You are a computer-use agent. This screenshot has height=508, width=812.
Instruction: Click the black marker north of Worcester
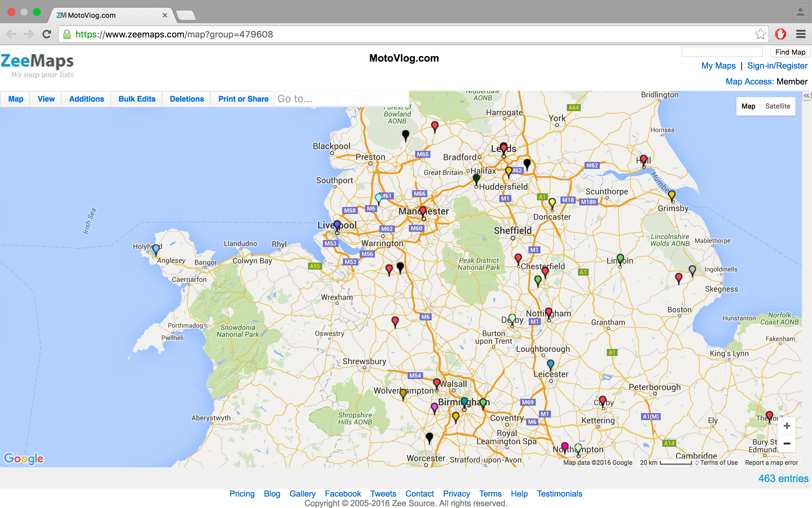pos(429,438)
